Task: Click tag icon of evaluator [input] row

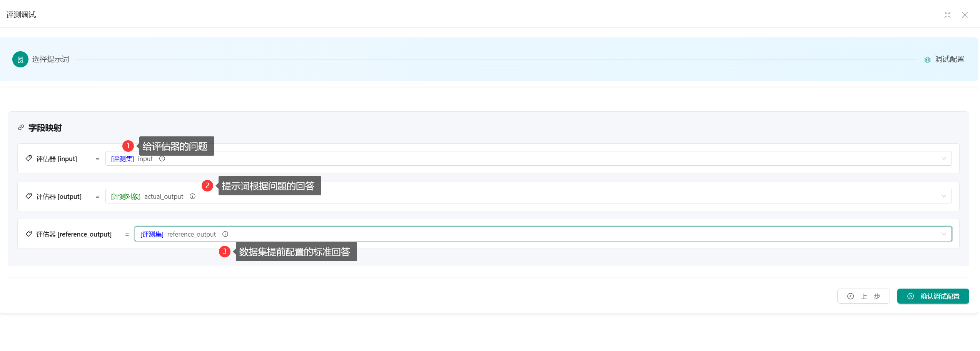Action: coord(29,158)
